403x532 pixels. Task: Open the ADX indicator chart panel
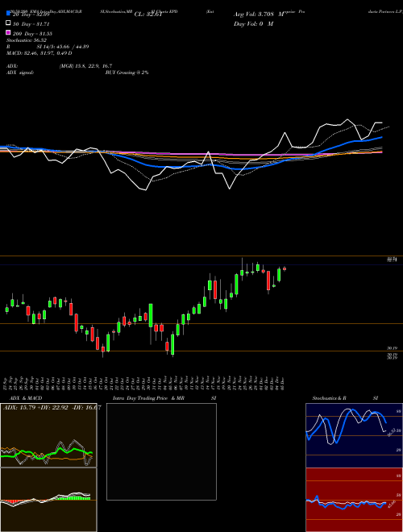48,435
